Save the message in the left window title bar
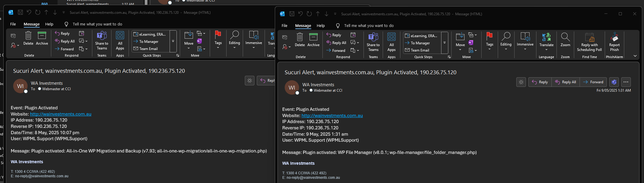 (x=20, y=12)
